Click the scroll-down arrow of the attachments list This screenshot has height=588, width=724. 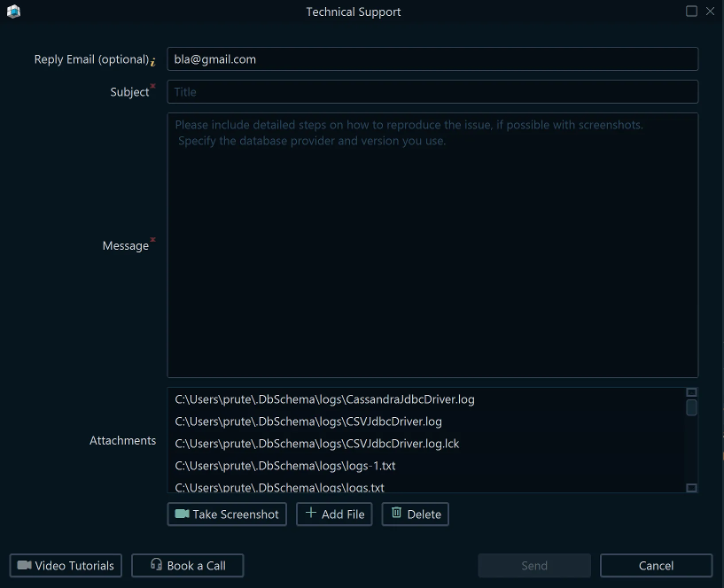[691, 487]
